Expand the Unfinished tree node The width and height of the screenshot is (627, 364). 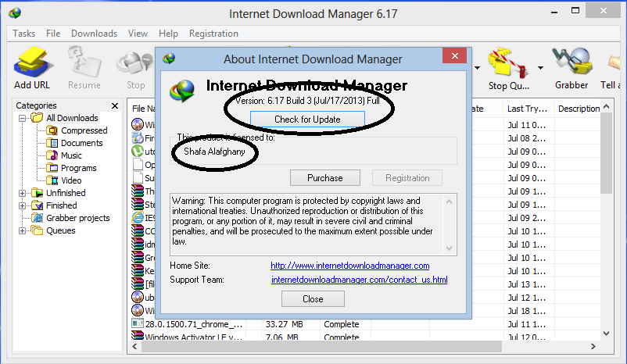(23, 193)
